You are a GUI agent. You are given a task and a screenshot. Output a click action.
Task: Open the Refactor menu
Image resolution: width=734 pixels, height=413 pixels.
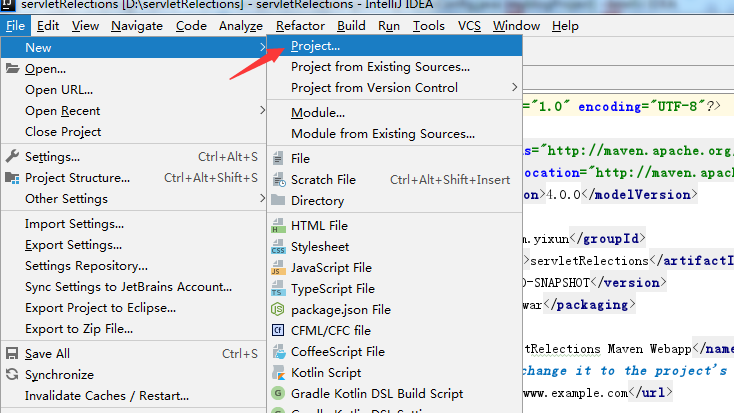click(x=300, y=26)
